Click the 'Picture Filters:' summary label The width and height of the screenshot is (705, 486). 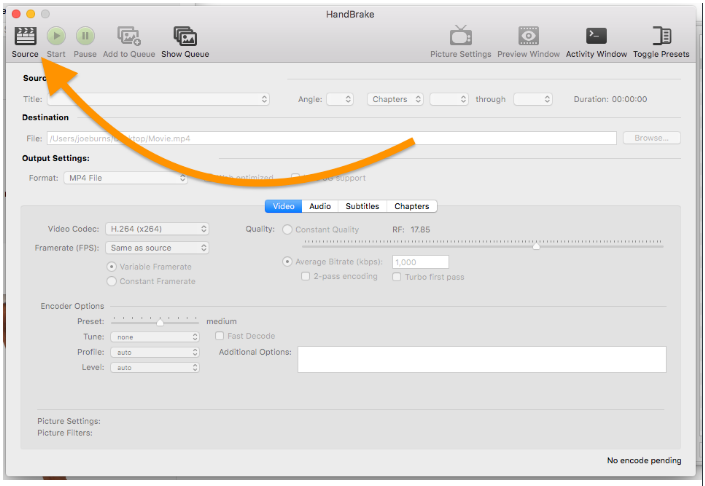[x=65, y=432]
